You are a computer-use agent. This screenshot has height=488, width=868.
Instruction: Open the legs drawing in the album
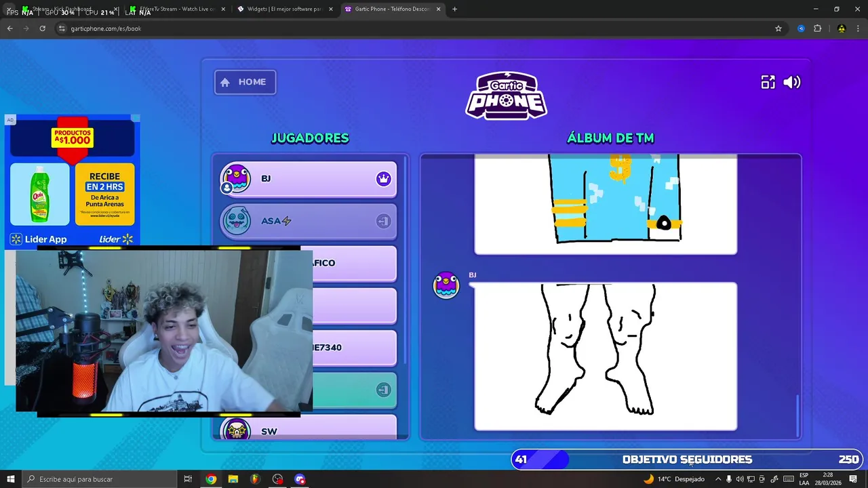point(606,357)
